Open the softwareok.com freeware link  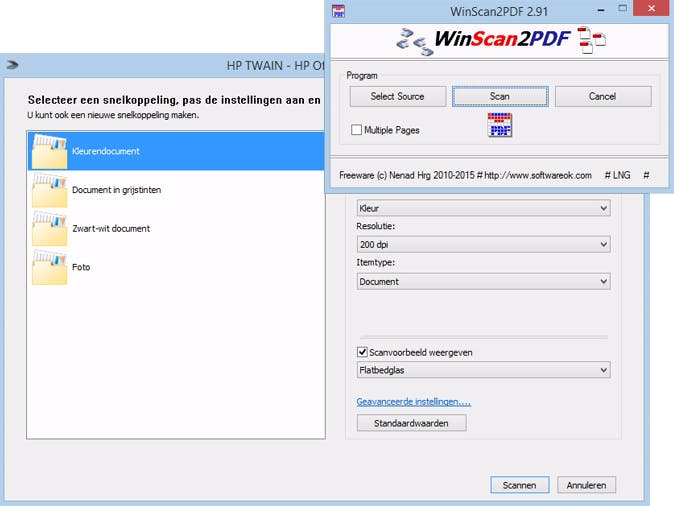tap(537, 175)
